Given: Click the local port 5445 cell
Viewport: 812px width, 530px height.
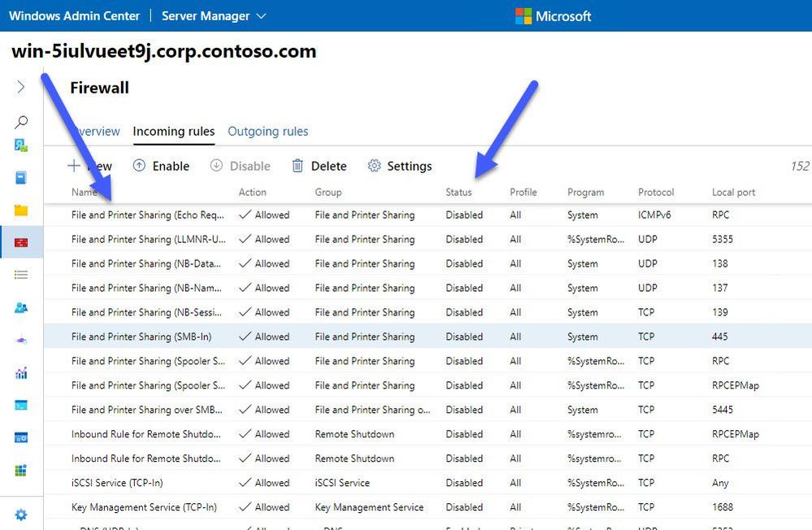Looking at the screenshot, I should pyautogui.click(x=723, y=410).
